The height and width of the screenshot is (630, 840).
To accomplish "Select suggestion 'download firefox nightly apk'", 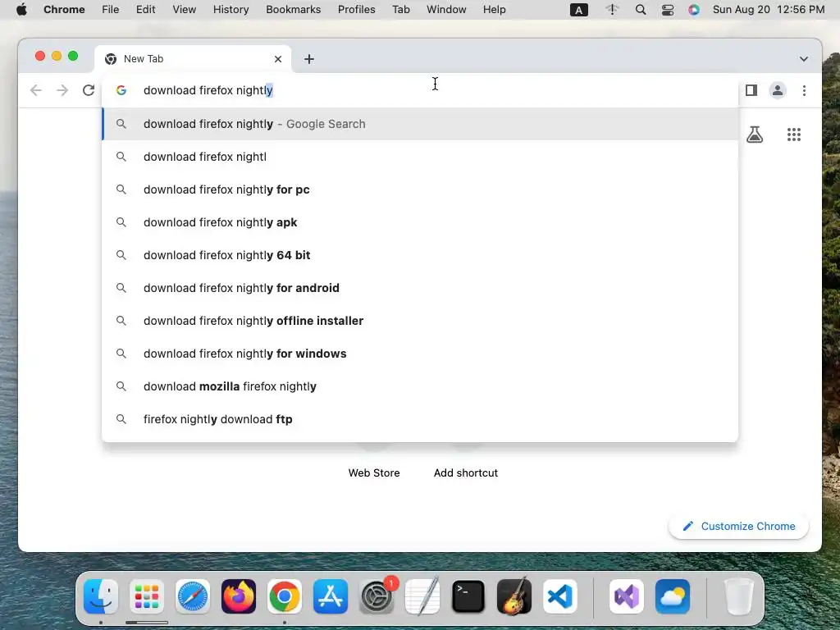I will click(x=420, y=222).
